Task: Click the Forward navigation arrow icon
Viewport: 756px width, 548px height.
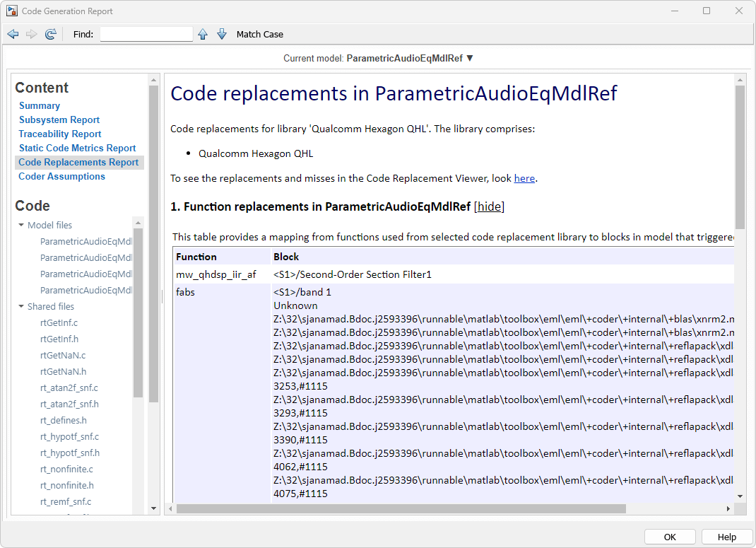Action: (x=31, y=34)
